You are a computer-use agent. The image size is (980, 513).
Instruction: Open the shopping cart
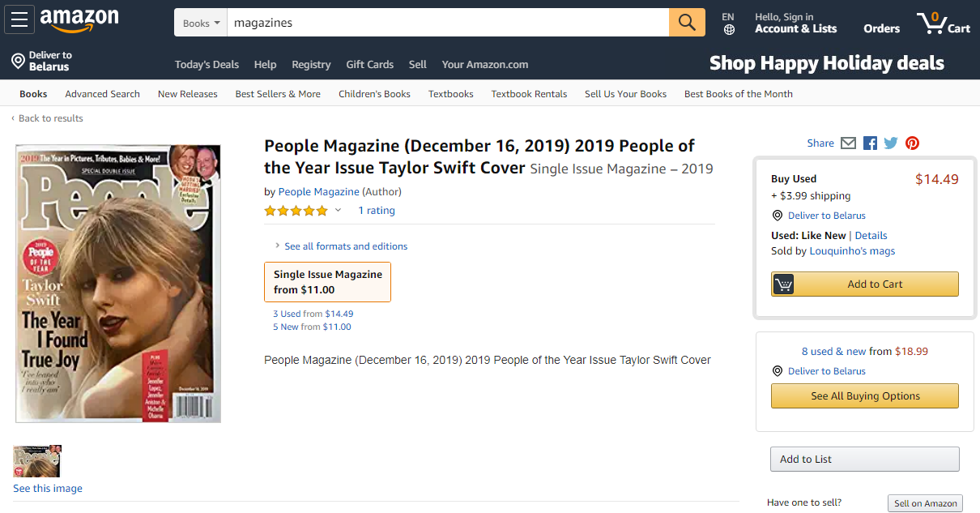[944, 23]
